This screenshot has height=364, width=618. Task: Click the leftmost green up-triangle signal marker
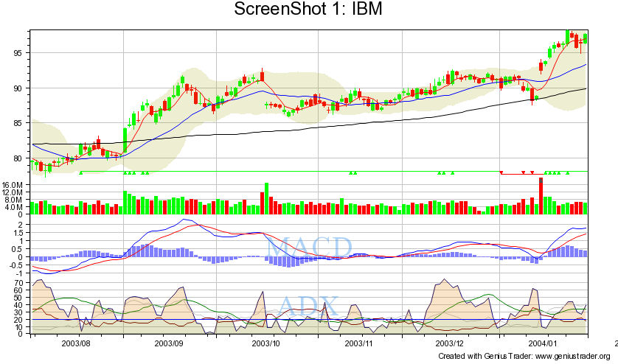point(80,173)
